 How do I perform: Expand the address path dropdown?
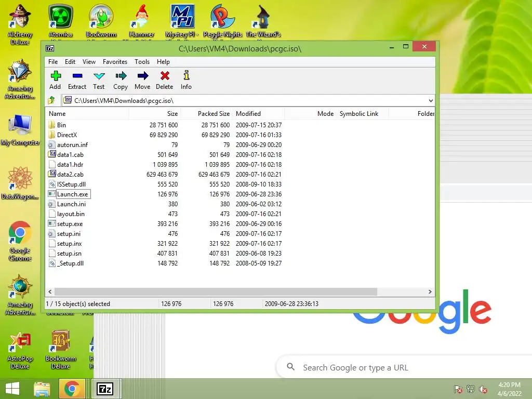coord(431,101)
